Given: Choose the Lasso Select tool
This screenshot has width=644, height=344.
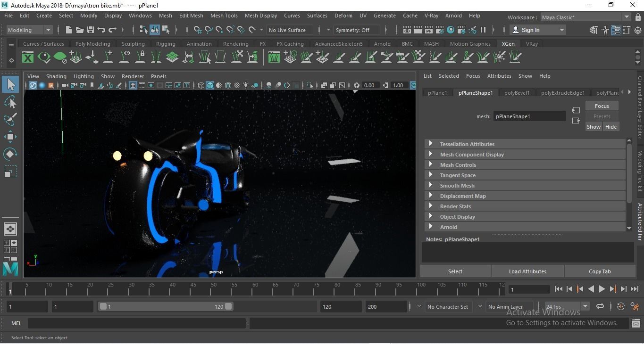Looking at the screenshot, I should pos(10,102).
